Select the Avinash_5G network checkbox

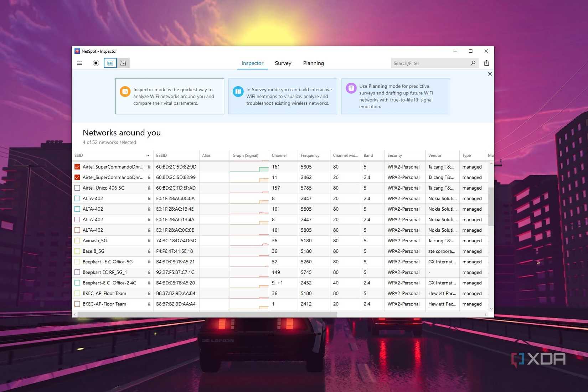77,241
